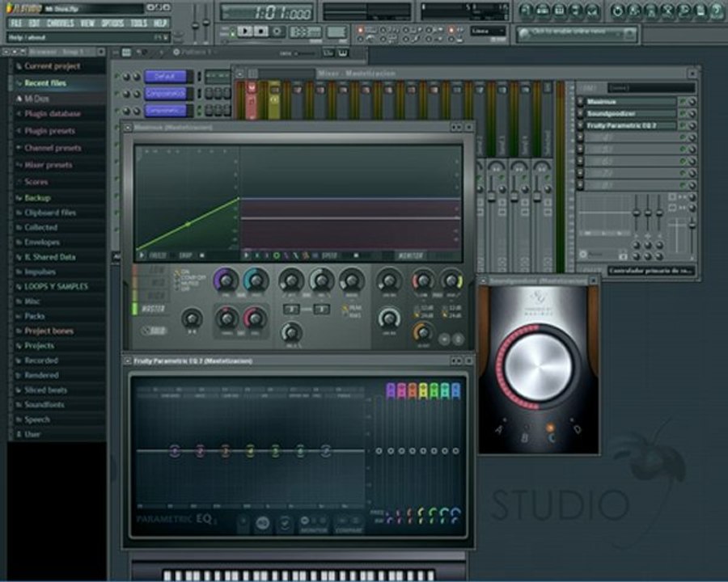This screenshot has height=582, width=728.
Task: Open the snap selector dropdown showing Line
Action: pyautogui.click(x=488, y=31)
